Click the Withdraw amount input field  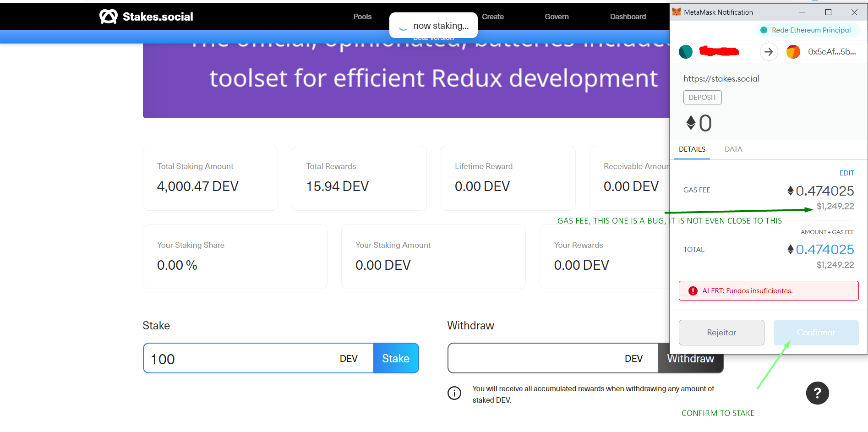(x=553, y=358)
